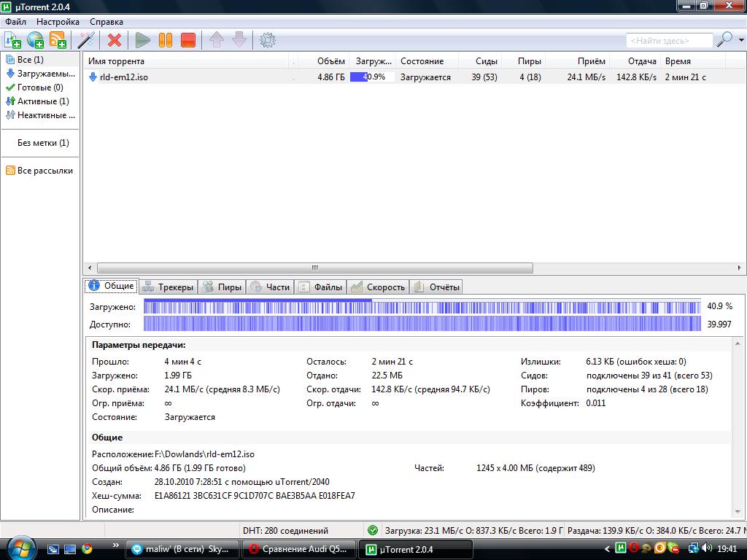Open Opera 'Сравнение Audi Q5' taskbar button
The image size is (747, 560).
pos(299,549)
